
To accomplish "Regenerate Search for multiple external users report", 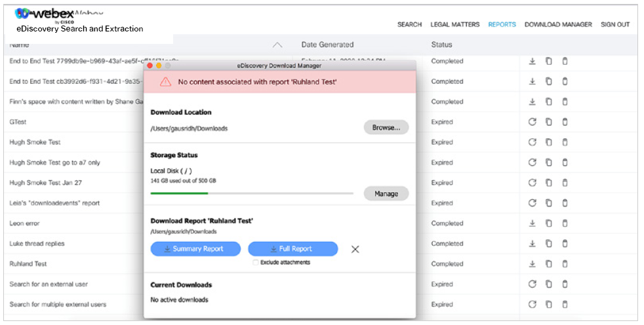I will click(533, 305).
